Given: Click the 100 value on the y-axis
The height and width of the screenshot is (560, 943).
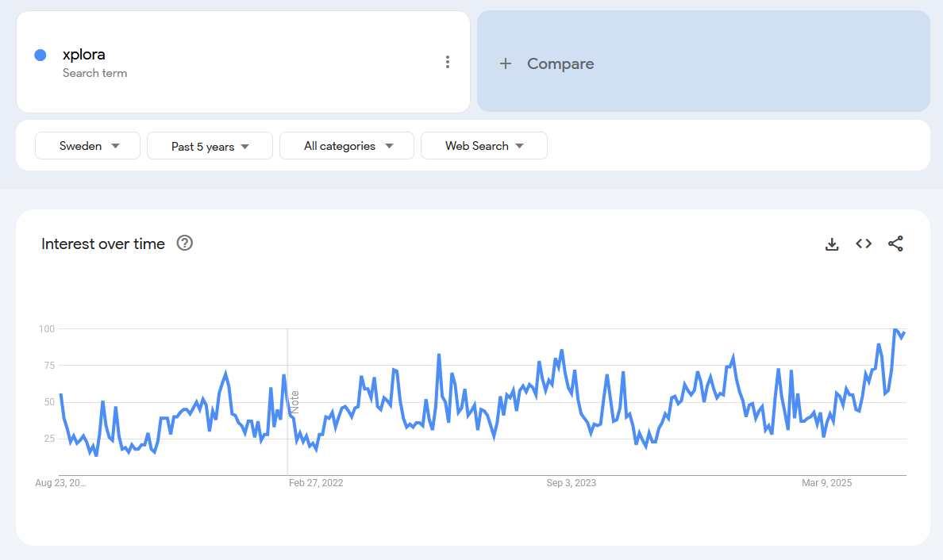Looking at the screenshot, I should coord(46,328).
